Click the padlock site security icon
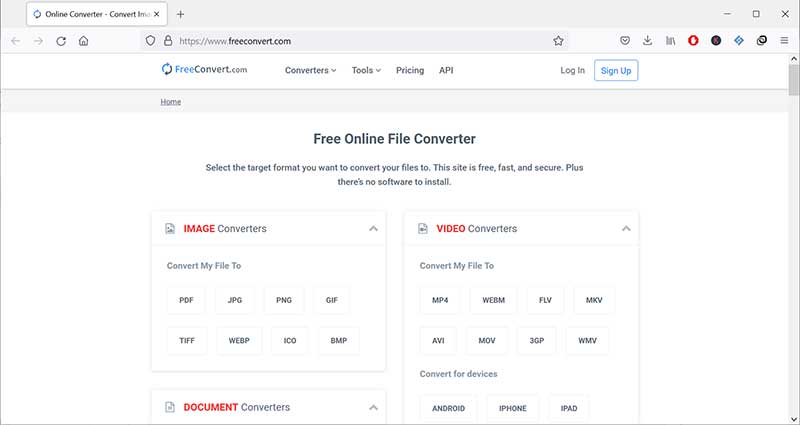This screenshot has width=800, height=425. (x=168, y=41)
